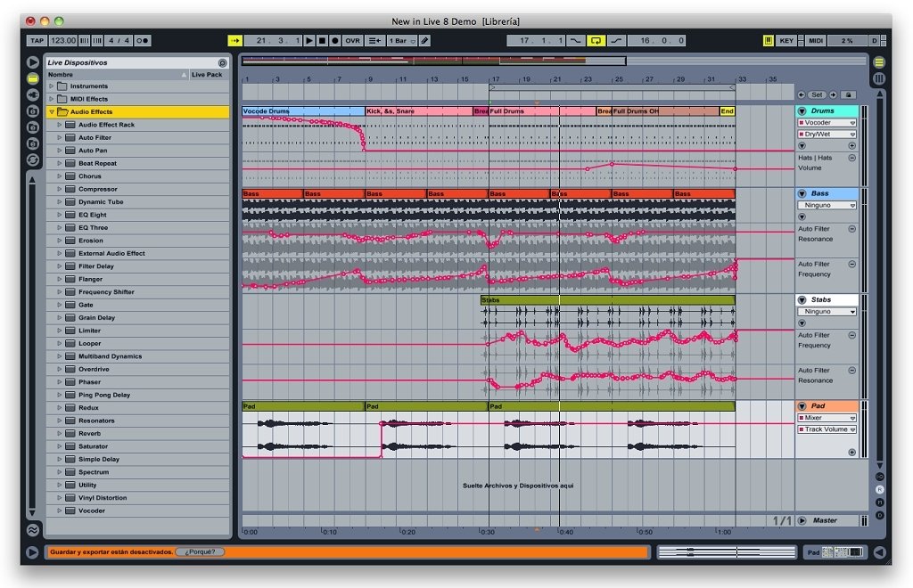913x588 pixels.
Task: Open the Dry/Wet control chooser
Action: click(827, 135)
